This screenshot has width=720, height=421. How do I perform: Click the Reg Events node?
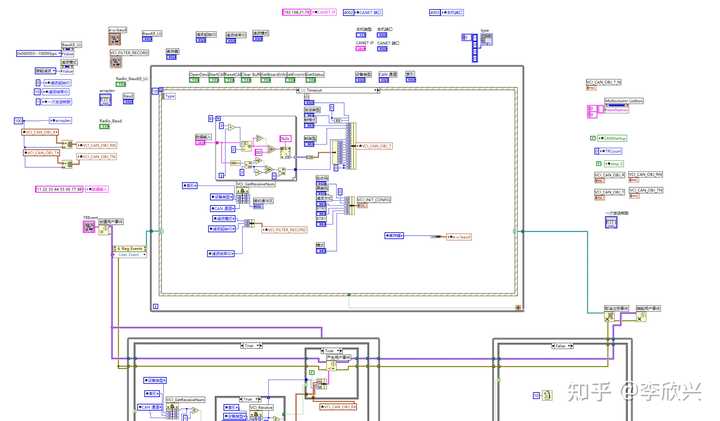tap(130, 248)
